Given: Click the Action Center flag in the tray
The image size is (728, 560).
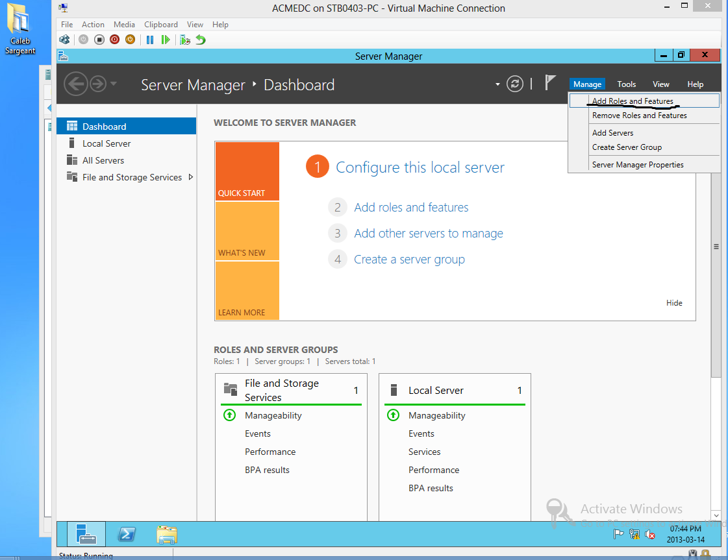Looking at the screenshot, I should 618,535.
